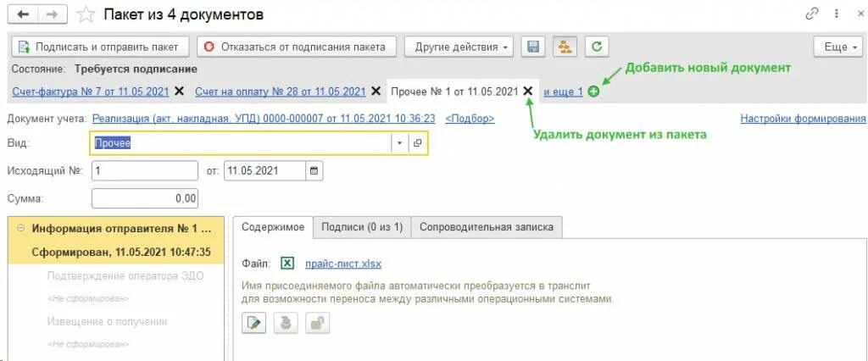The width and height of the screenshot is (868, 361).
Task: Go back with the left arrow button
Action: 23,14
